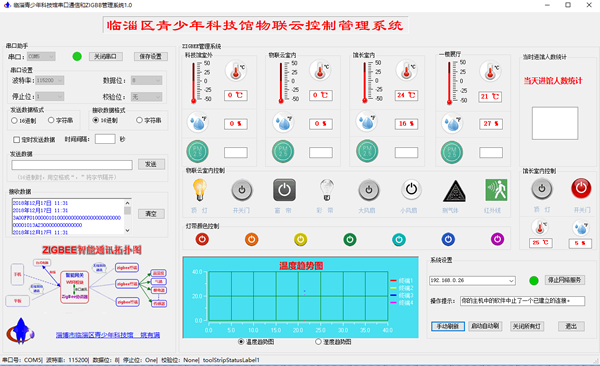Screen dimensions: 600x366
Task: Expand the baud rate 115200 dropdown
Action: (50, 80)
